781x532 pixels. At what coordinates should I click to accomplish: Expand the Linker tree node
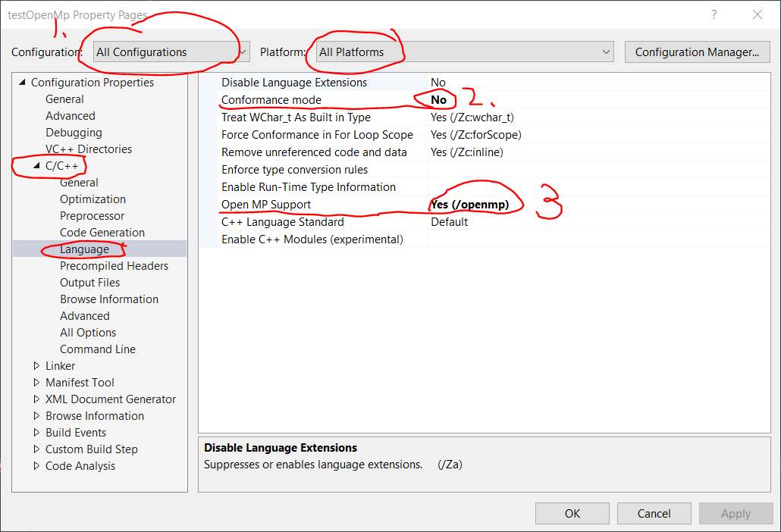point(36,365)
